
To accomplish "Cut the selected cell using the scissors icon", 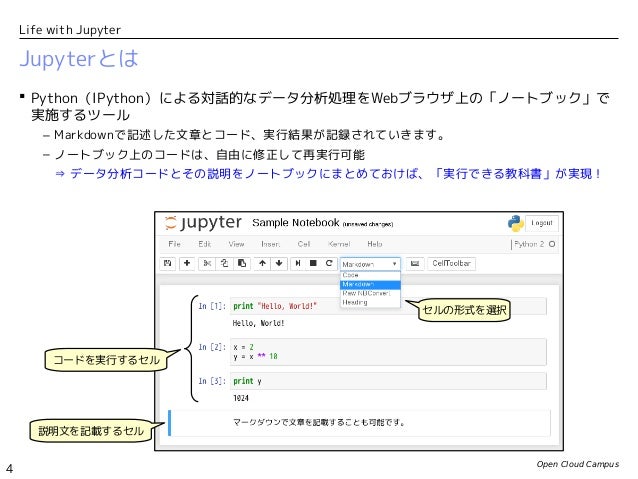I will pyautogui.click(x=207, y=263).
